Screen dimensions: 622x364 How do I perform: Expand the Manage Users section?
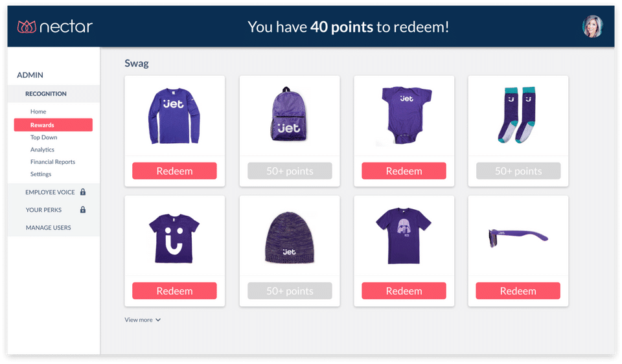[x=49, y=228]
